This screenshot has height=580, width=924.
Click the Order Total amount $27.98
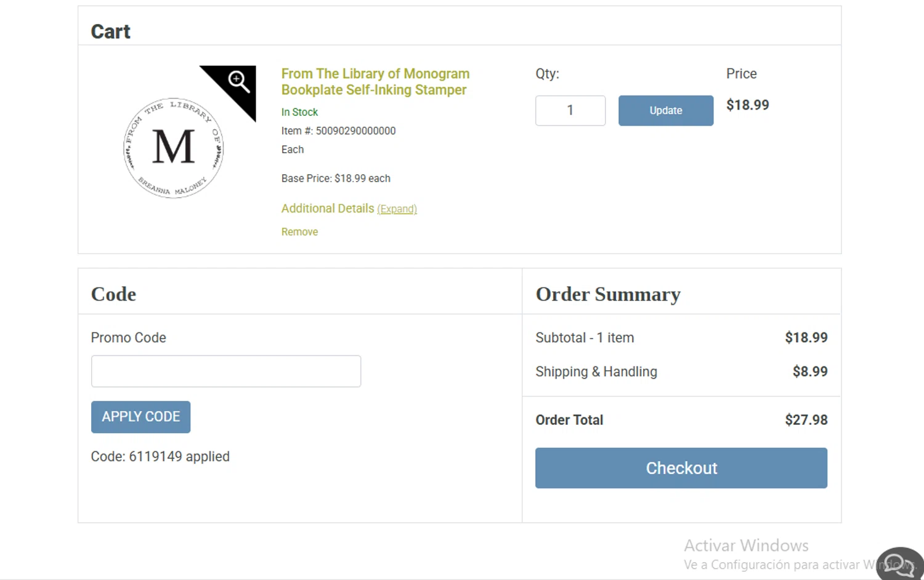[806, 420]
